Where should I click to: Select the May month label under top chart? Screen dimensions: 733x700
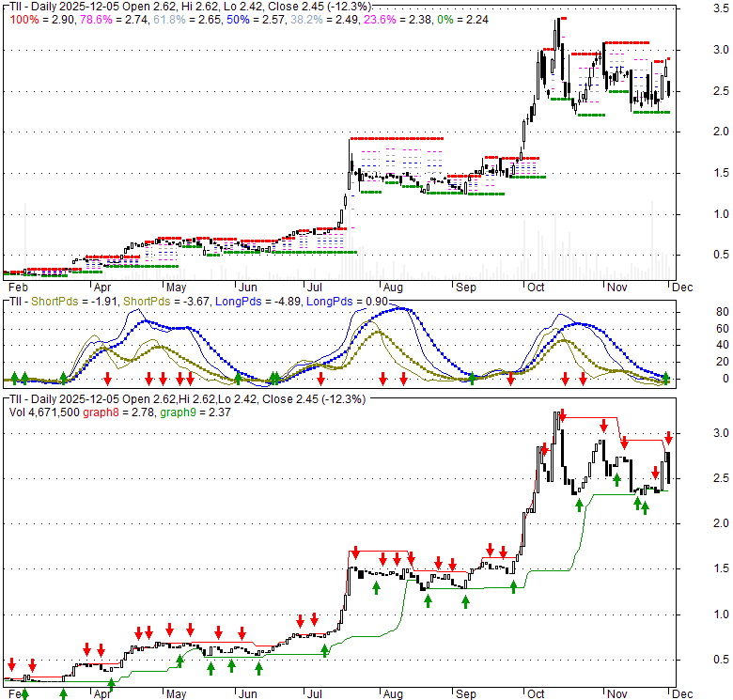(177, 288)
